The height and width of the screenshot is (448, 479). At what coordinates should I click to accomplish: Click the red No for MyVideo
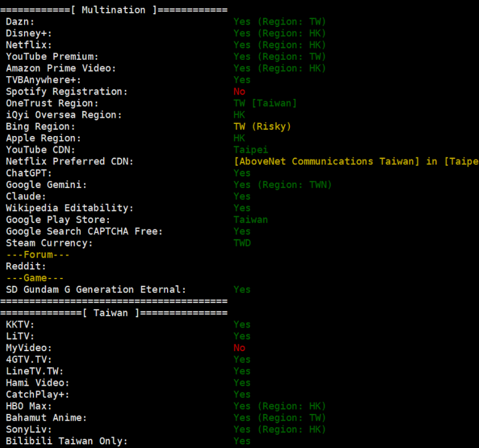[239, 348]
